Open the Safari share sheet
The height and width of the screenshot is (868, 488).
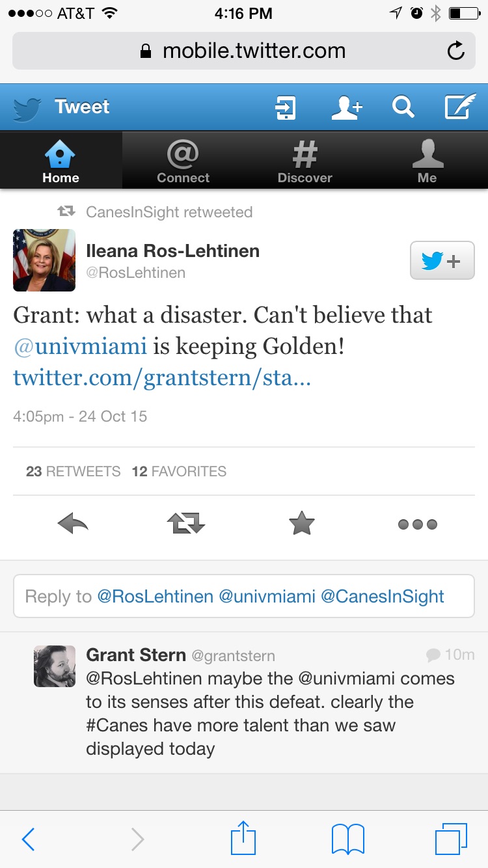pyautogui.click(x=243, y=839)
